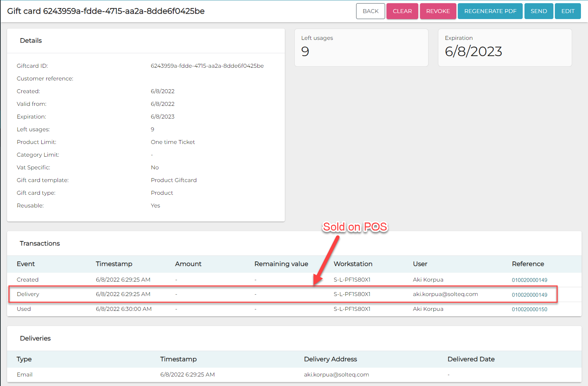
Task: Click the Reference column header
Action: point(528,264)
